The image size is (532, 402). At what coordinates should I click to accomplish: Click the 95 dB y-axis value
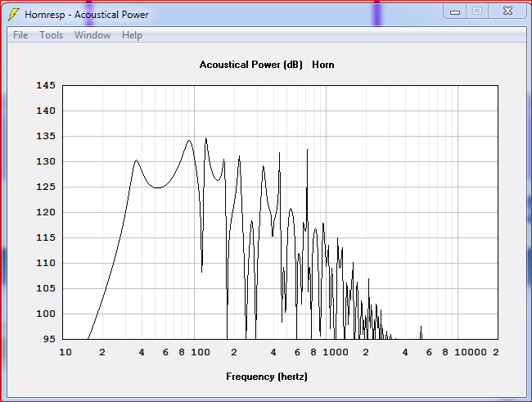pyautogui.click(x=49, y=339)
